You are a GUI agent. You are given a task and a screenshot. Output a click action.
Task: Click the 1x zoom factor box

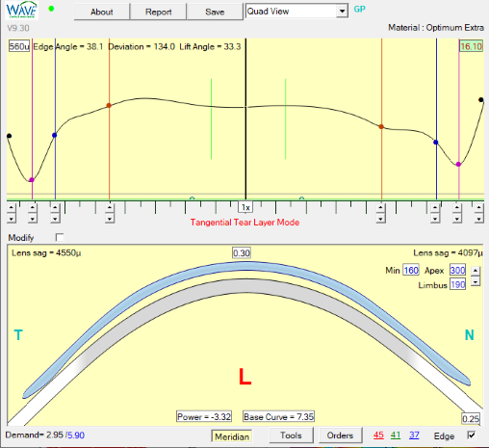click(245, 207)
